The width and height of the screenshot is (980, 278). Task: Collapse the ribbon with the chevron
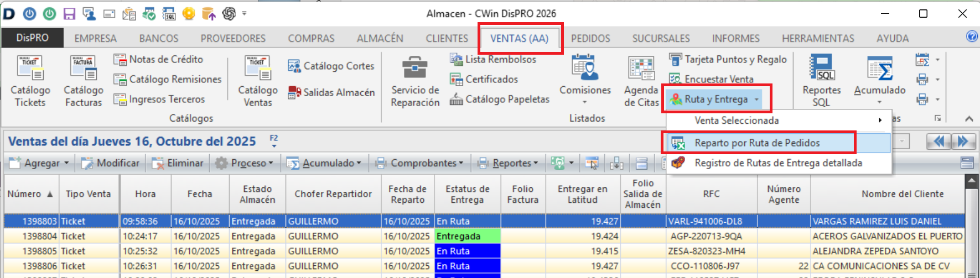[969, 118]
